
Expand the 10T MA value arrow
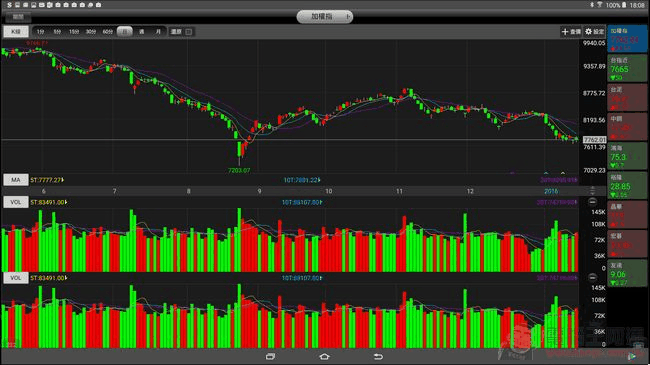[319, 180]
